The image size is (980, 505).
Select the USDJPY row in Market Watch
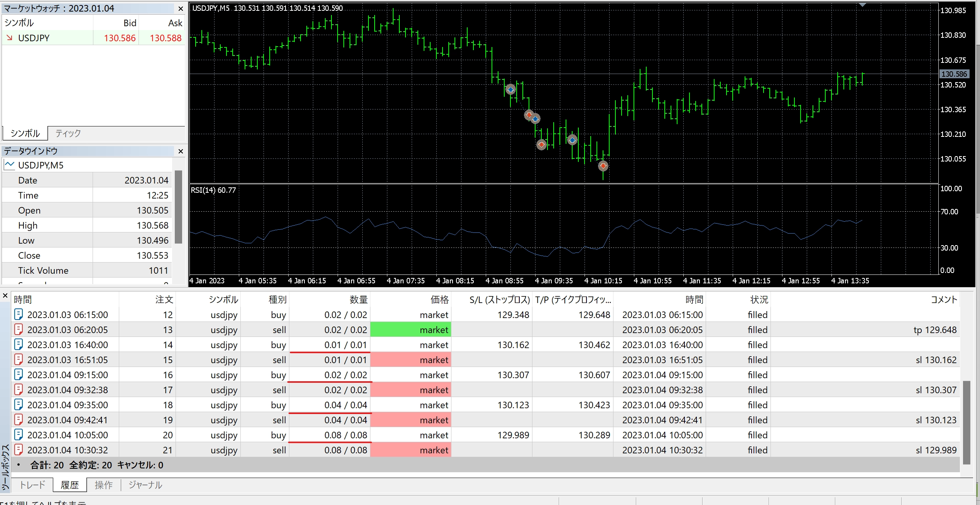click(x=93, y=38)
